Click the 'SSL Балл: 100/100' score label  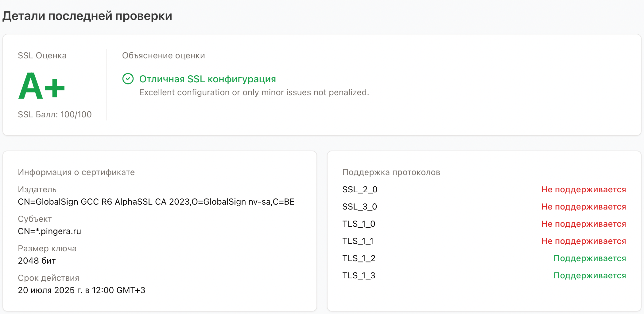pos(55,114)
